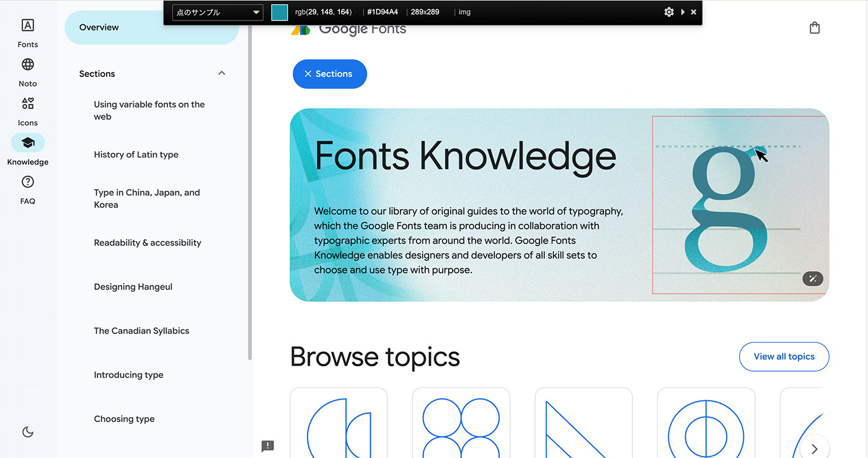Image resolution: width=868 pixels, height=458 pixels.
Task: Open Choosing type section
Action: [125, 418]
